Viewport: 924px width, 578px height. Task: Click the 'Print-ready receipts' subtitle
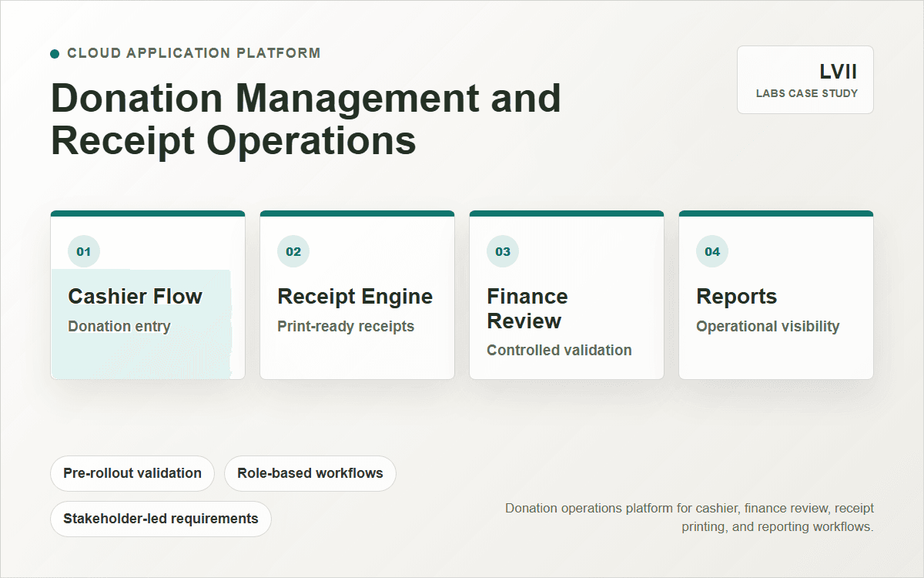[x=346, y=326]
